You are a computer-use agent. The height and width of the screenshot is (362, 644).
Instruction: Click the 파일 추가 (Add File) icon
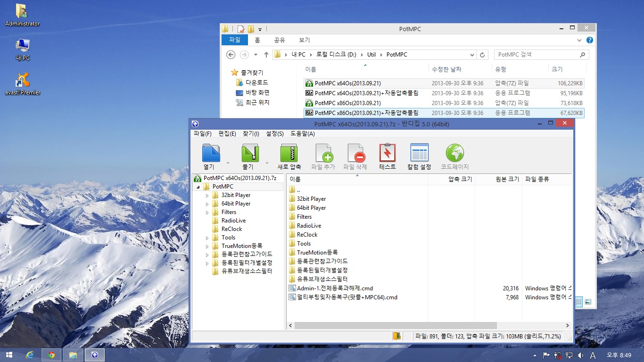tap(324, 153)
